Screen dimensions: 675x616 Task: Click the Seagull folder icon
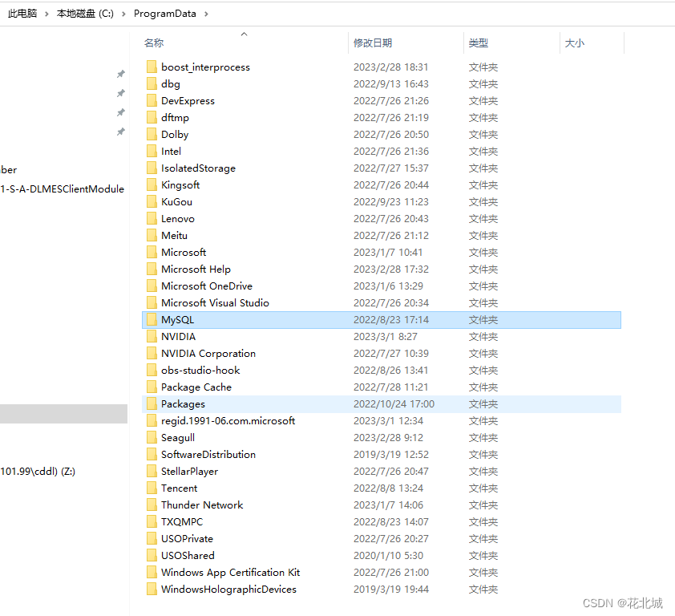[x=152, y=437]
